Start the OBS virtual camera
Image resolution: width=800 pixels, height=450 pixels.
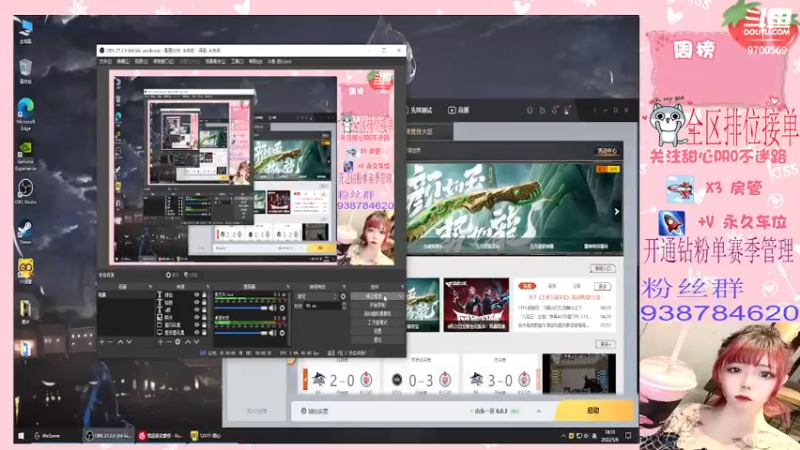[x=378, y=314]
